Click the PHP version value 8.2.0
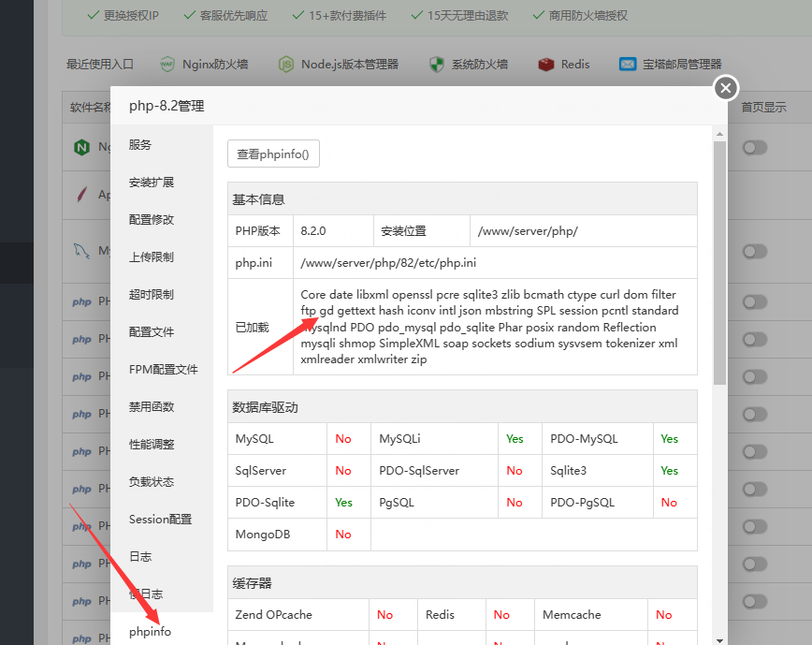Viewport: 812px width, 645px height. point(313,230)
